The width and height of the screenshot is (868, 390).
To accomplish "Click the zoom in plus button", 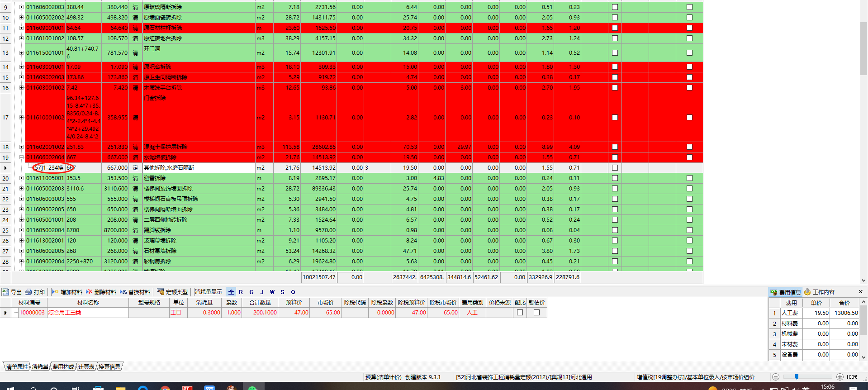I will 840,377.
